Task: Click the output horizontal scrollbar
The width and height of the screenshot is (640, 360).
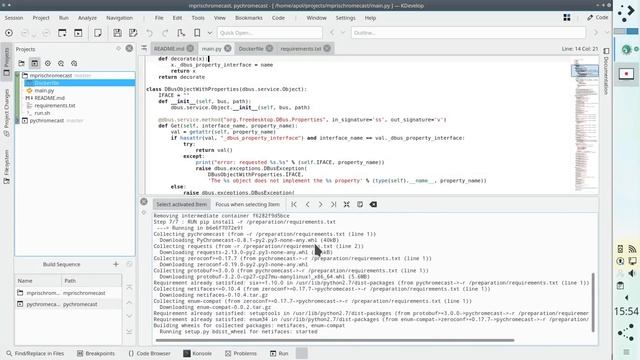Action: [335, 340]
